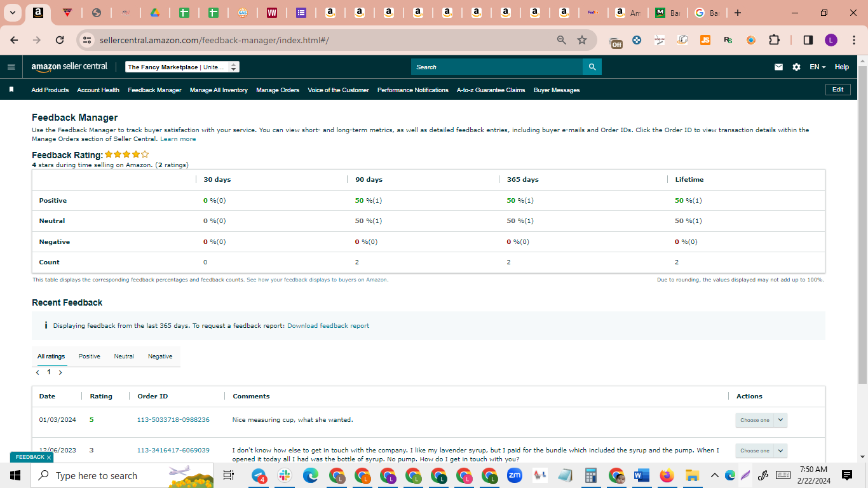Click the Date column header
The width and height of the screenshot is (868, 488).
pyautogui.click(x=47, y=396)
